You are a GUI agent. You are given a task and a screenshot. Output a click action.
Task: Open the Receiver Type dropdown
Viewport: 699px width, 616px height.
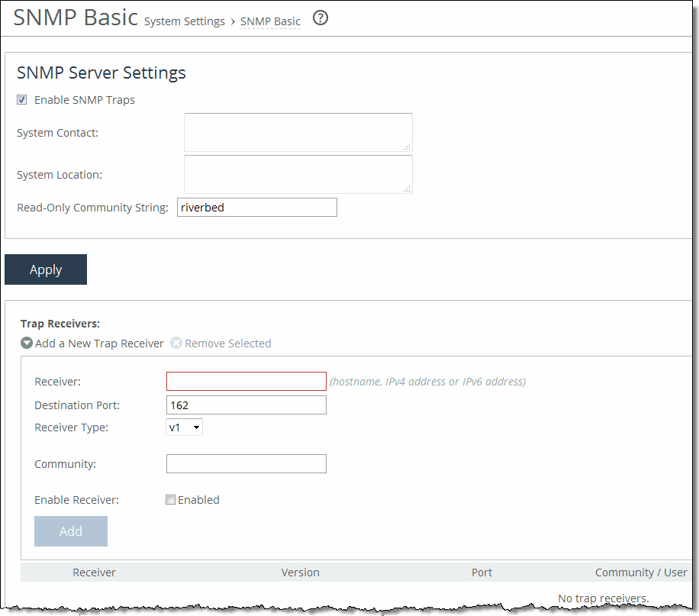coord(184,427)
